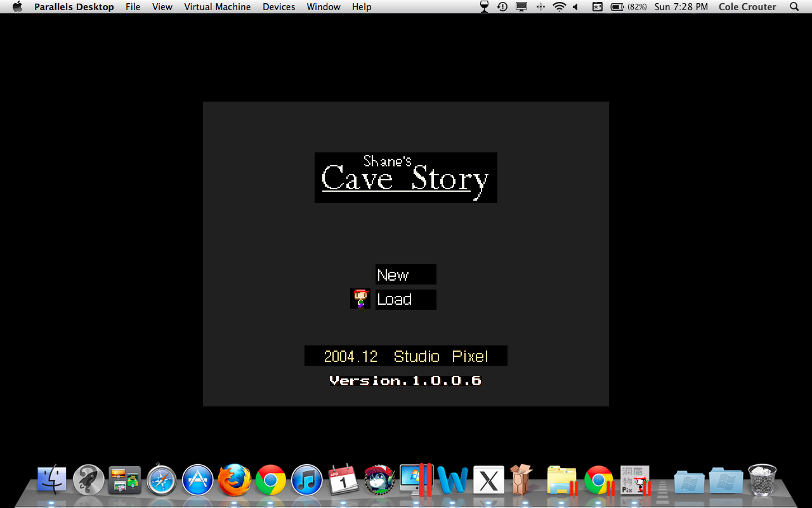Open the Wi-Fi status menu
Screen dimensions: 812x508
pyautogui.click(x=559, y=7)
